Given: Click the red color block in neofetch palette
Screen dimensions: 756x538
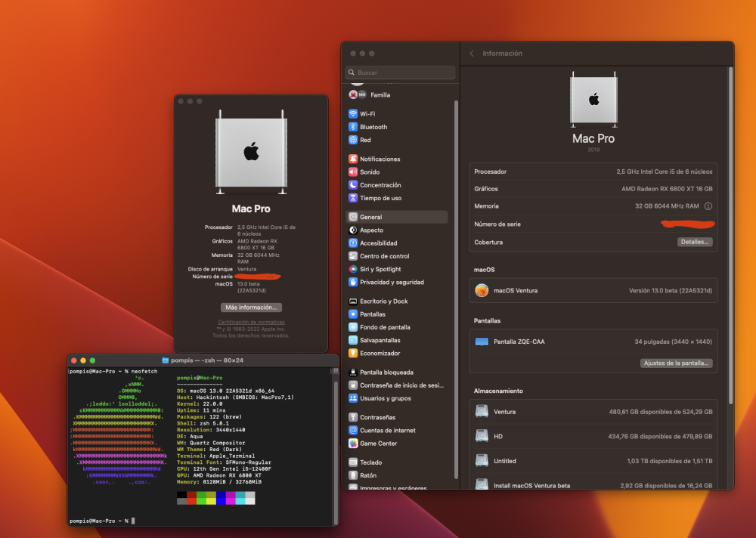Looking at the screenshot, I should (191, 502).
